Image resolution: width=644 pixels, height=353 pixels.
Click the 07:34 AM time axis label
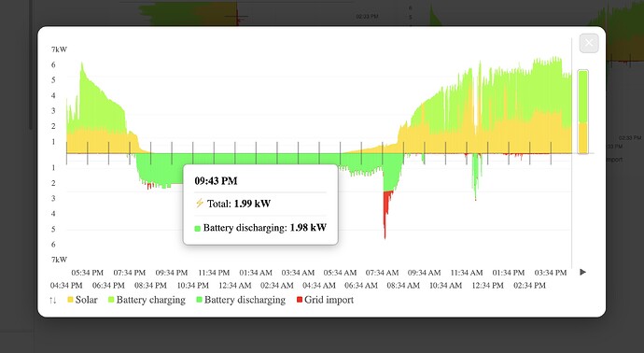[x=383, y=273]
